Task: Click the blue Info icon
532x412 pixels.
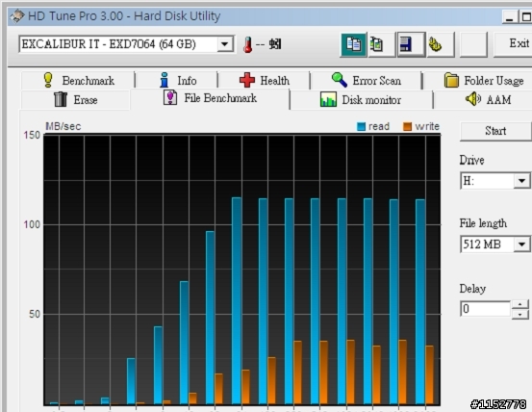Action: tap(165, 80)
